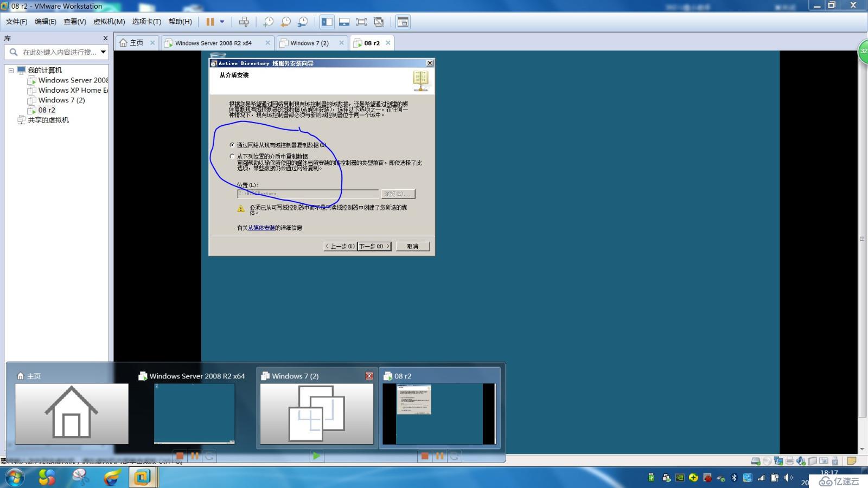
Task: Select 08 r2 in the library tree
Action: click(47, 110)
